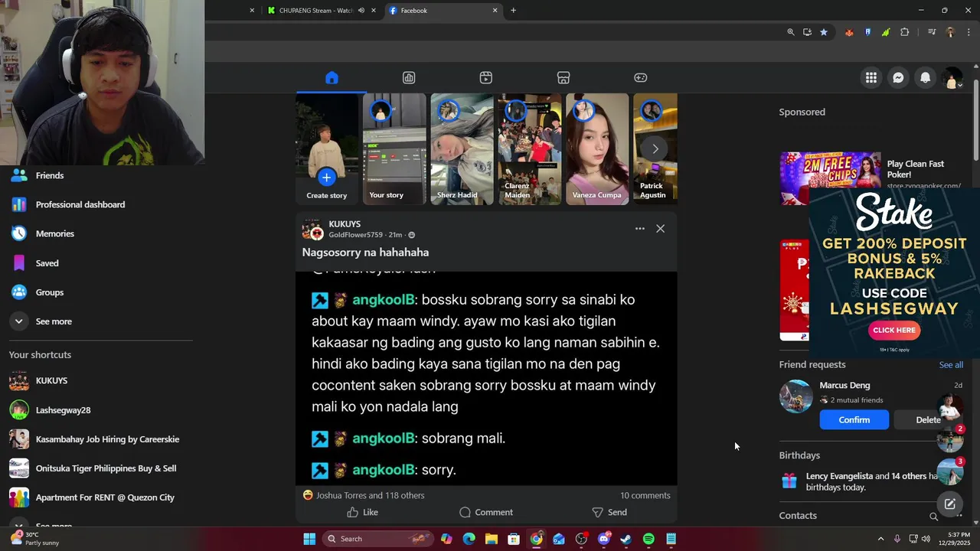Click the install app icon in address bar
The width and height of the screenshot is (980, 551).
tap(807, 32)
